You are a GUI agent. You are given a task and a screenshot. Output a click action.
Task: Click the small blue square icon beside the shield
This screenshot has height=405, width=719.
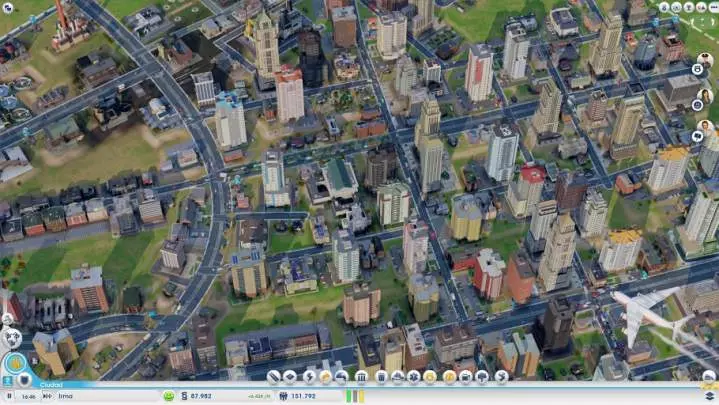[x=8, y=381]
